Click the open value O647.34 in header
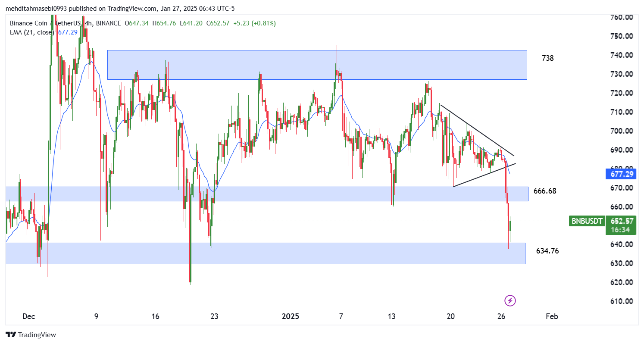Image resolution: width=644 pixels, height=344 pixels. (138, 23)
